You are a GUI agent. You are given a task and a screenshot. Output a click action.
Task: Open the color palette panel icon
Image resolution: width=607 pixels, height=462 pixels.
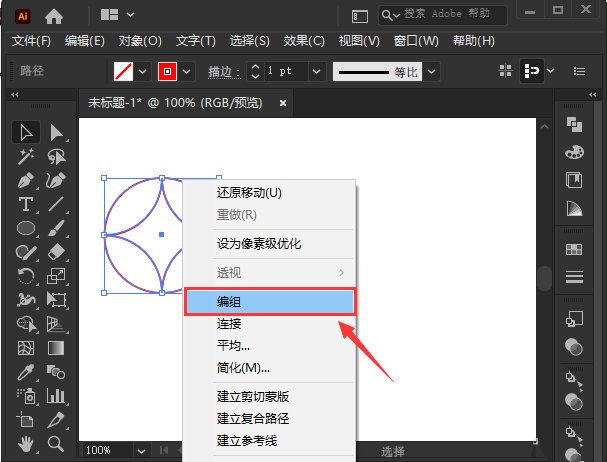click(x=575, y=152)
